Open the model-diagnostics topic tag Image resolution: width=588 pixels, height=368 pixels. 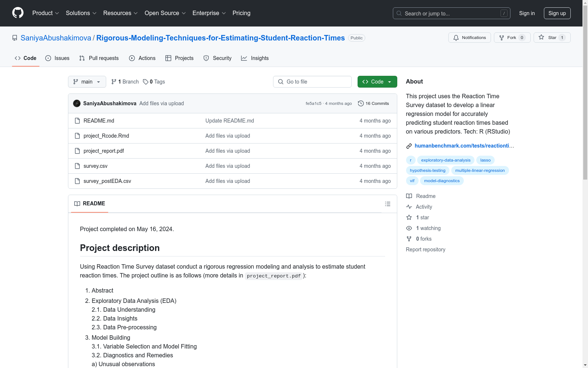[x=442, y=181]
